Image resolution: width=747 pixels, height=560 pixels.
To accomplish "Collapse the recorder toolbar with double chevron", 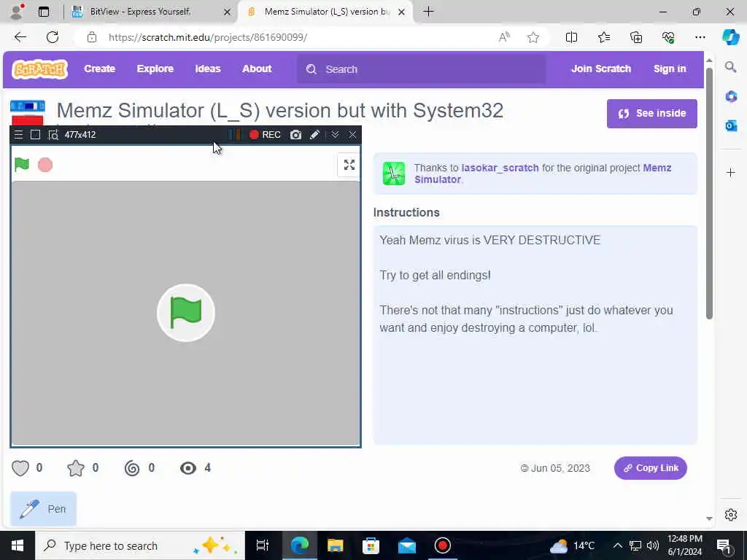I will (335, 135).
